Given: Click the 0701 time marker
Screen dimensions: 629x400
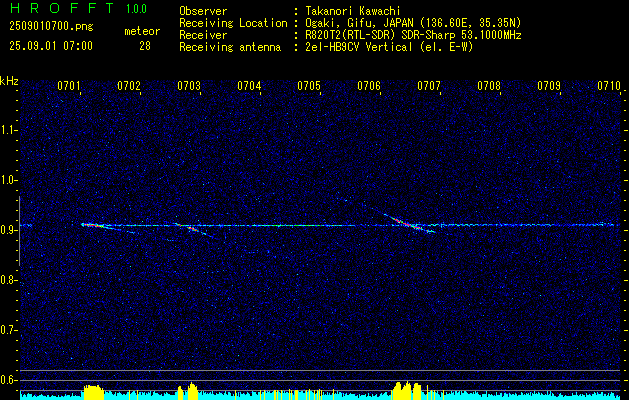Looking at the screenshot, I should point(69,85).
